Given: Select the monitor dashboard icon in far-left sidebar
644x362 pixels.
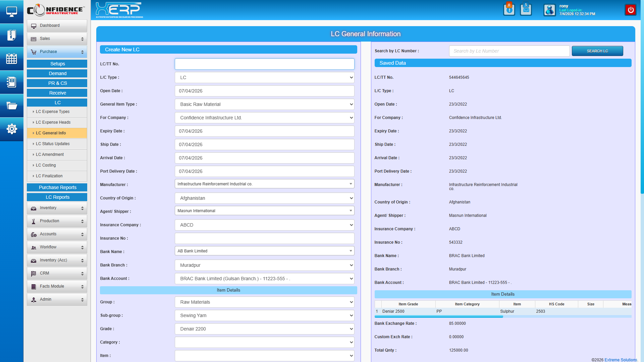Looking at the screenshot, I should pos(12,11).
